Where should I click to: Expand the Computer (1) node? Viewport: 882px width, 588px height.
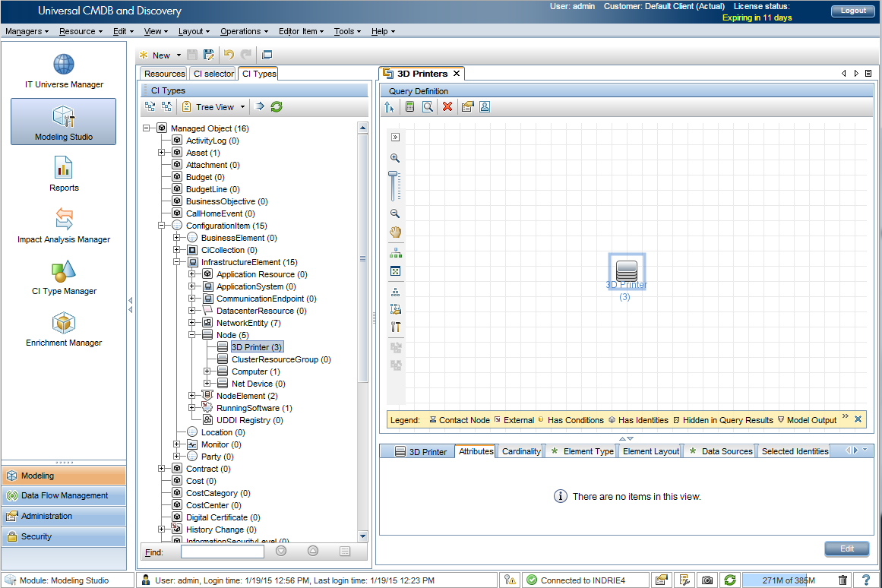click(x=207, y=371)
